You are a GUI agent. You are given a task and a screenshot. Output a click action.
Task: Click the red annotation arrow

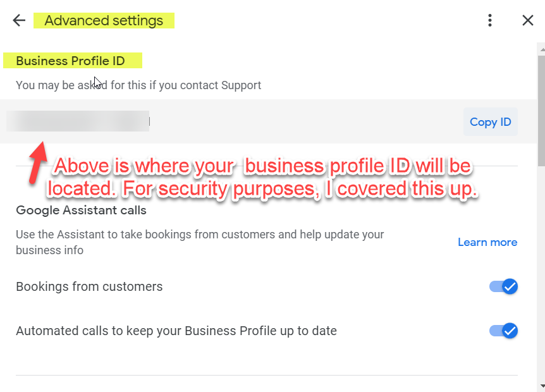tap(37, 162)
